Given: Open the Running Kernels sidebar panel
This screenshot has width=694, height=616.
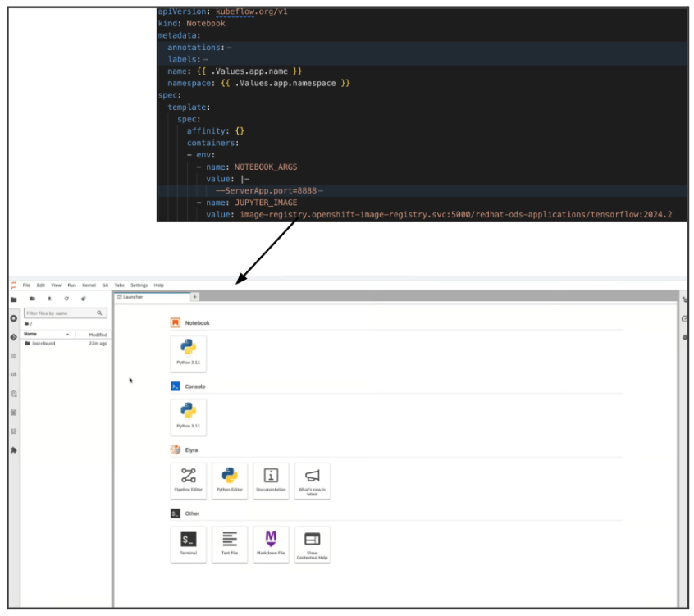Looking at the screenshot, I should point(14,317).
